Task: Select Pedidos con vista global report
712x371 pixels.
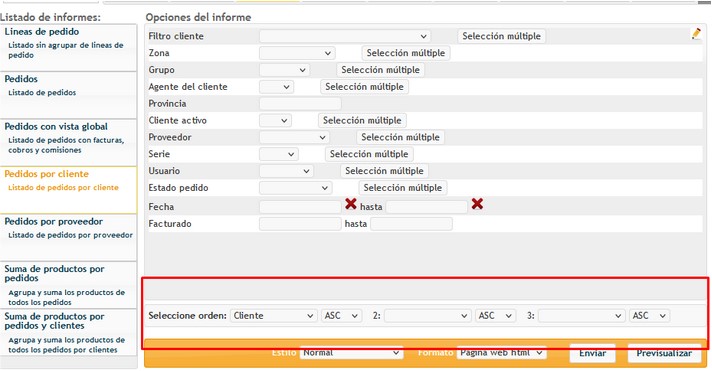Action: pos(68,143)
